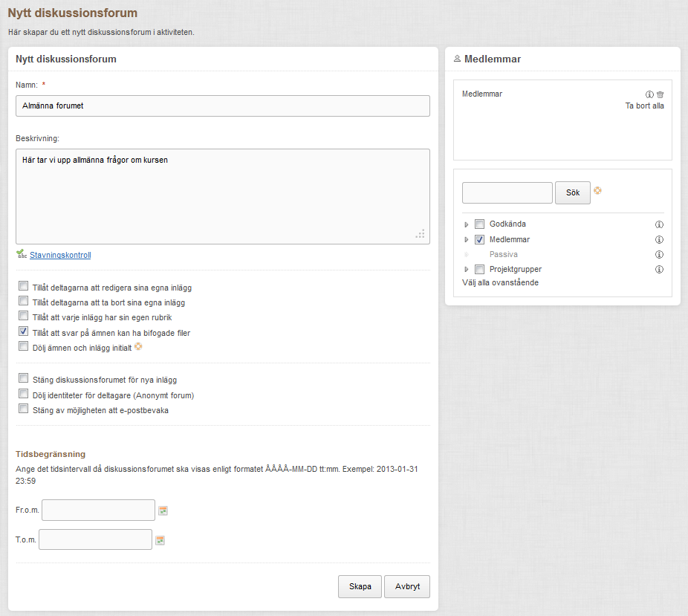
Task: Click the Sök button
Action: (x=573, y=193)
